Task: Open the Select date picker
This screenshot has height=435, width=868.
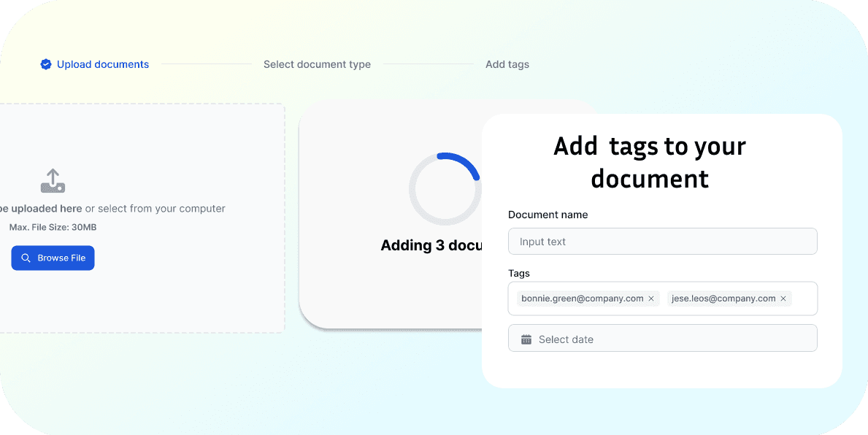Action: (662, 338)
